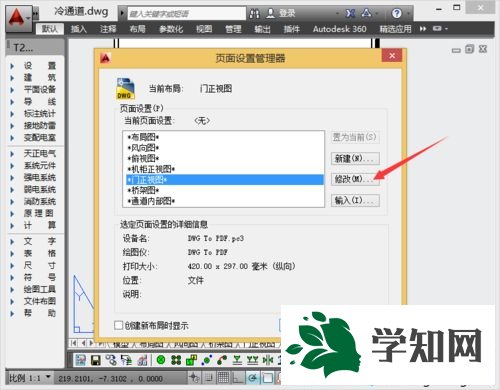The width and height of the screenshot is (500, 390).
Task: Open the help question mark icon
Action: (396, 13)
